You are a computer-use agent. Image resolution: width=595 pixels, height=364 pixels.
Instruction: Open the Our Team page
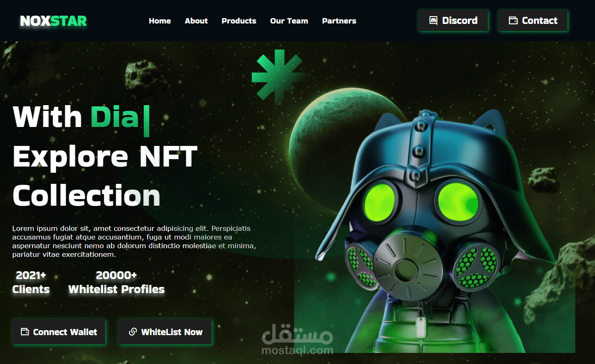coord(289,21)
